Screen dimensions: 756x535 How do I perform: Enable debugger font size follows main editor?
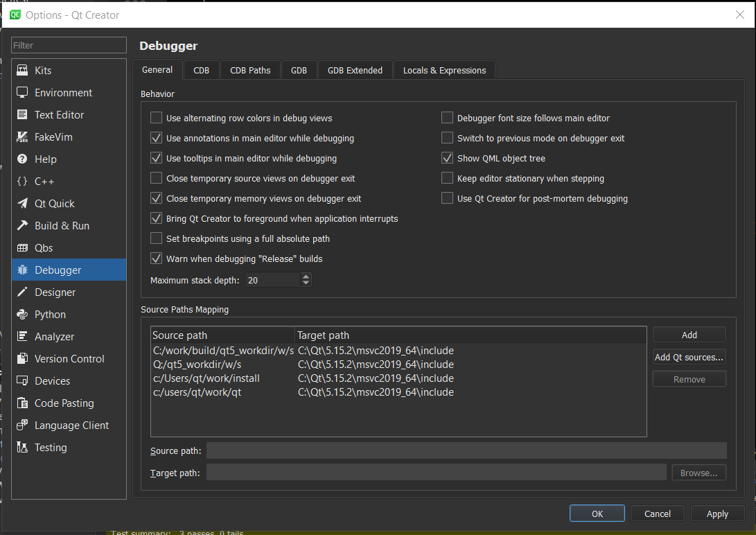pos(448,118)
